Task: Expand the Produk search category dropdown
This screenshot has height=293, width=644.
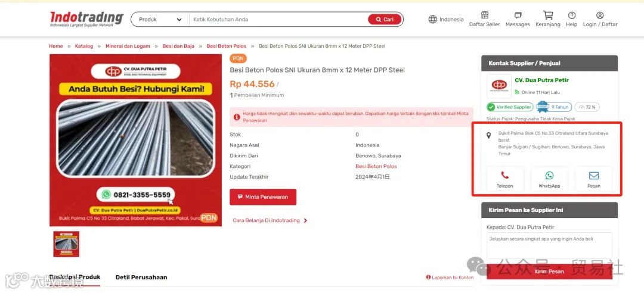Action: 160,19
